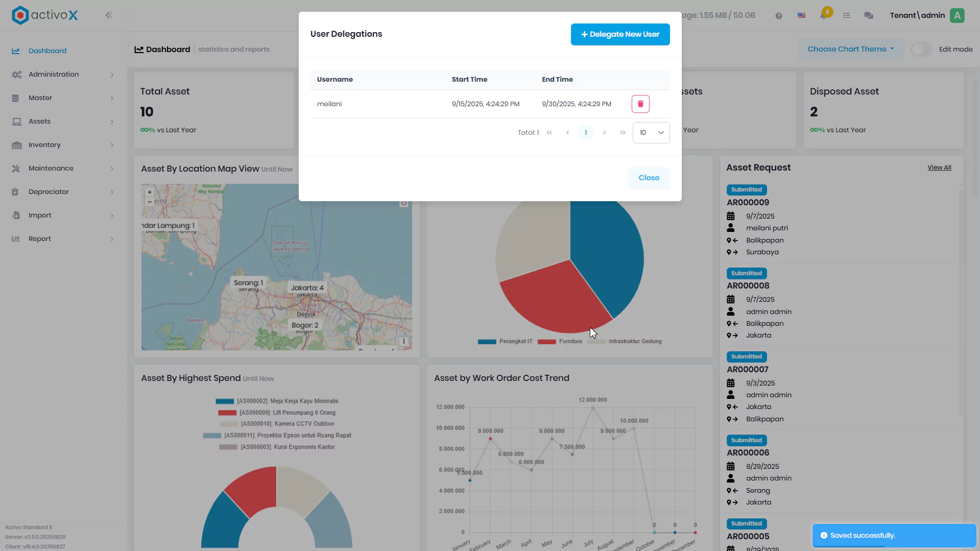Viewport: 980px width, 551px height.
Task: Expand the Report menu chevron
Action: [x=112, y=239]
